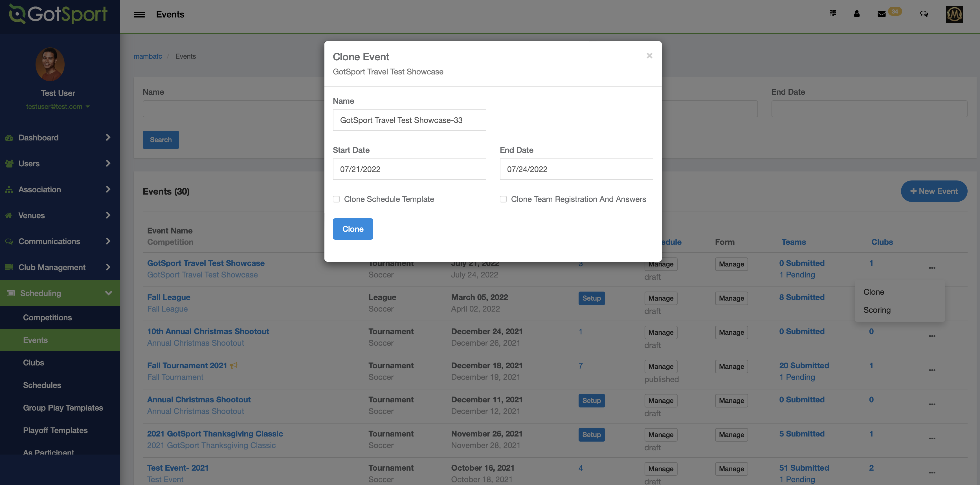Click the Association sidebar icon
The width and height of the screenshot is (980, 485).
(9, 189)
